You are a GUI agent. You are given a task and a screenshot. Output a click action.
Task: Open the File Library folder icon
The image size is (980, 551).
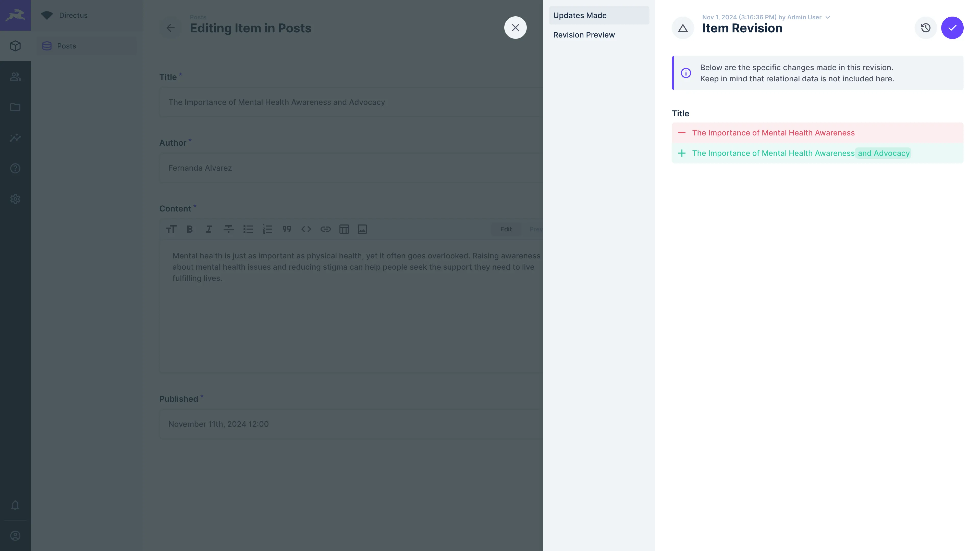click(x=15, y=107)
